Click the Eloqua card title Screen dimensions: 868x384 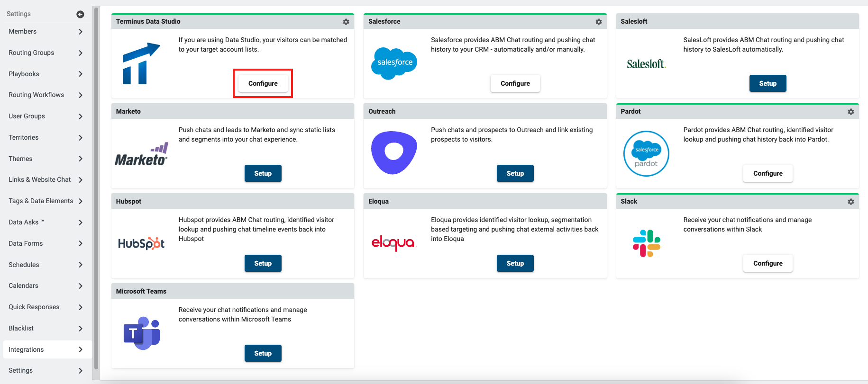pos(378,202)
